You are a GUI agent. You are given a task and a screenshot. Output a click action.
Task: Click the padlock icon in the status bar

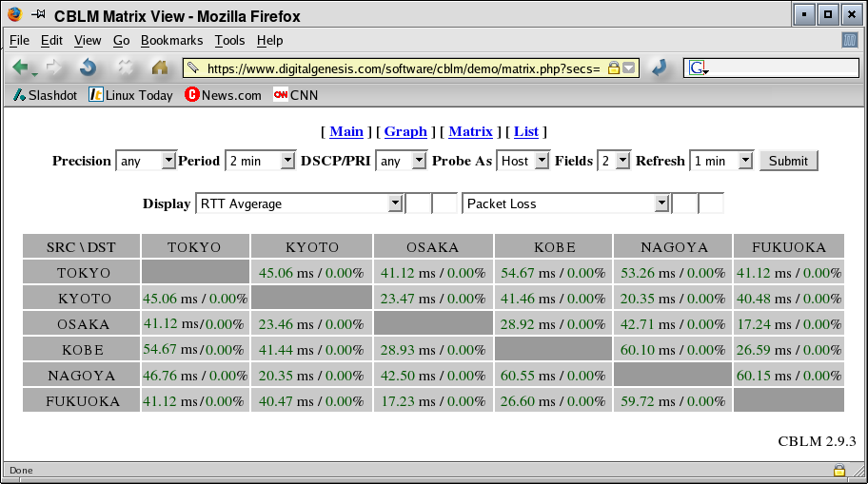point(839,470)
